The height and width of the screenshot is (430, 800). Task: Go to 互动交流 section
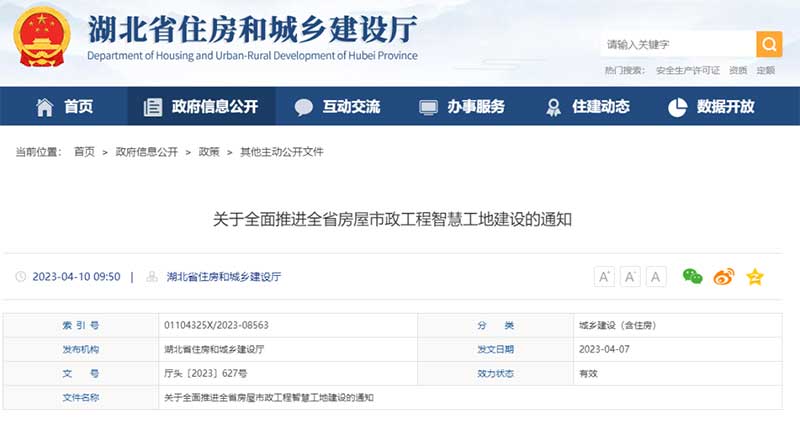[x=338, y=107]
